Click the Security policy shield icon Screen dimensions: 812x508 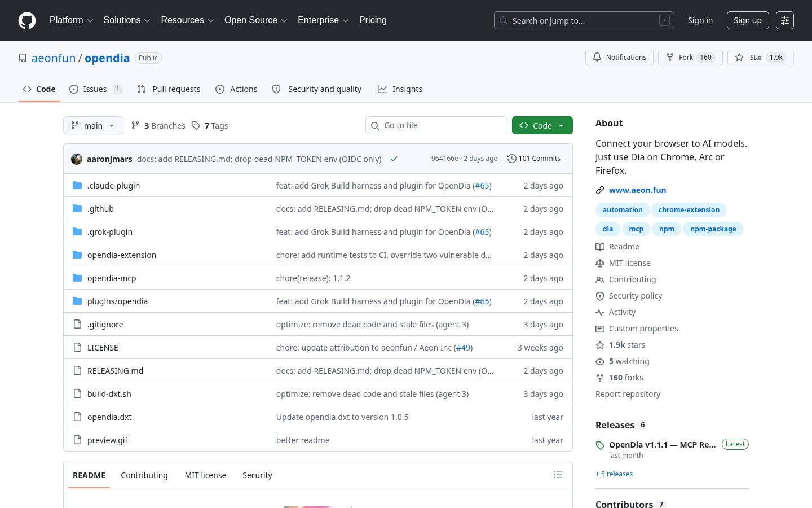(600, 296)
